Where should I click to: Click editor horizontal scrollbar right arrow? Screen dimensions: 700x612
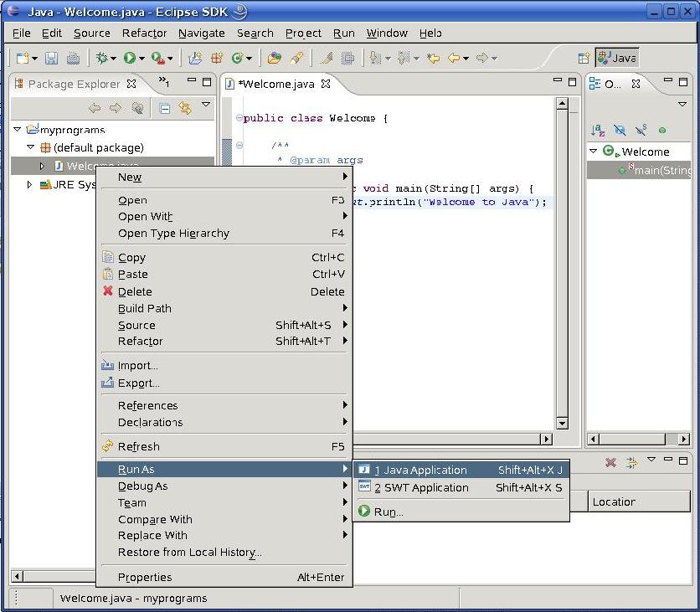[546, 439]
